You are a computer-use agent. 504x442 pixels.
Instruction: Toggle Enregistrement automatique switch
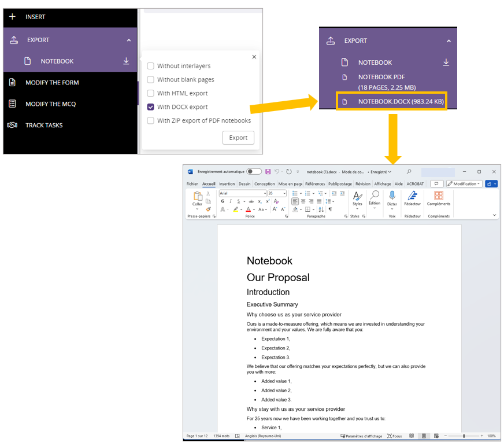click(x=254, y=172)
